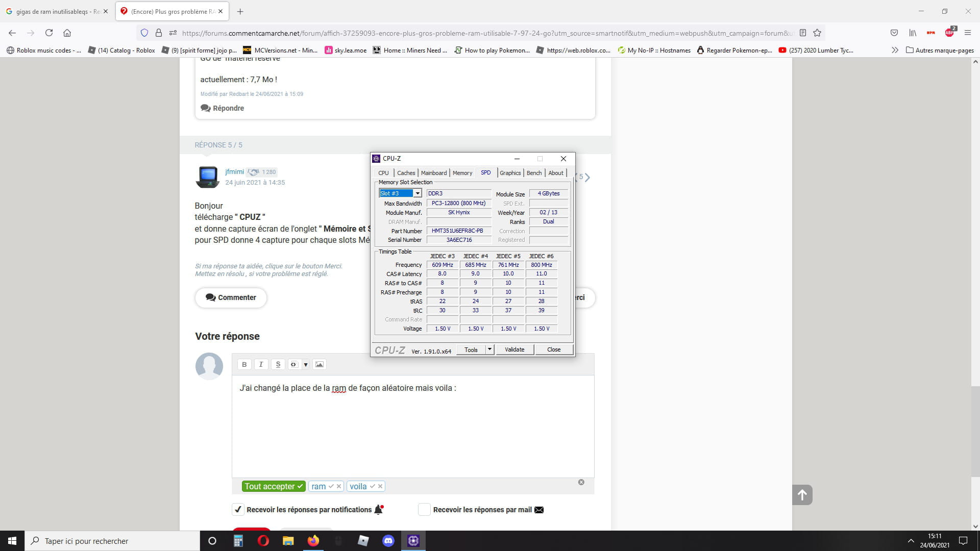
Task: Open the Firefox library icon
Action: [913, 33]
